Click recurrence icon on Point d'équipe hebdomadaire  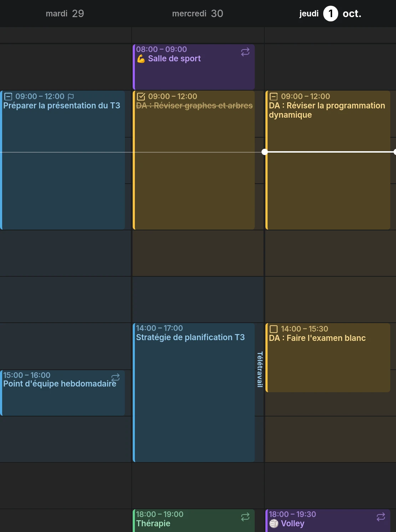(115, 377)
